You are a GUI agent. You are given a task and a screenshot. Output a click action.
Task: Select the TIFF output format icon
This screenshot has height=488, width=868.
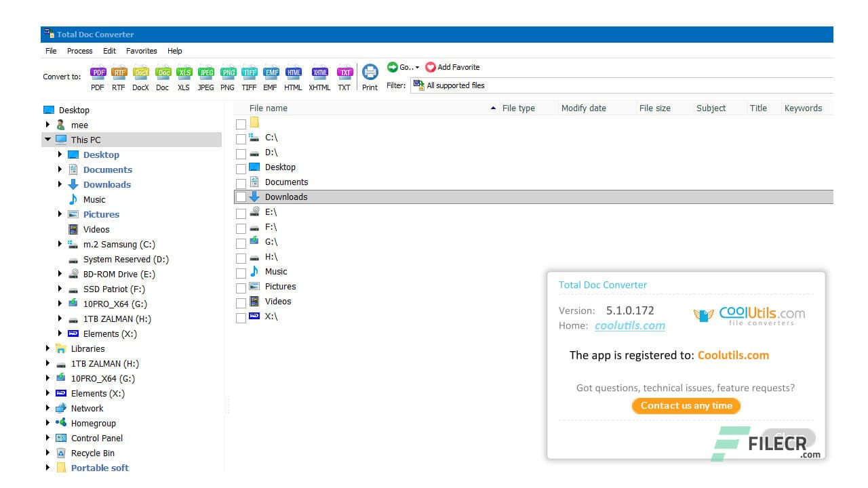[x=249, y=73]
